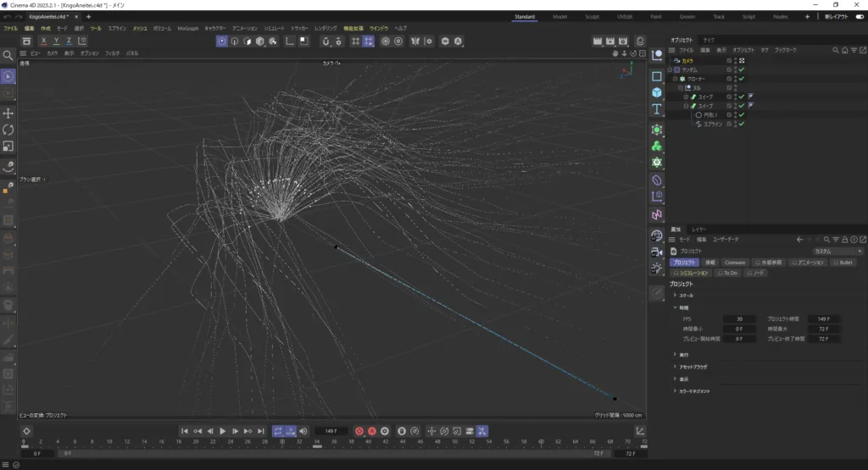The height and width of the screenshot is (470, 868).
Task: Toggle visibility dots for クローナー object
Action: click(735, 79)
